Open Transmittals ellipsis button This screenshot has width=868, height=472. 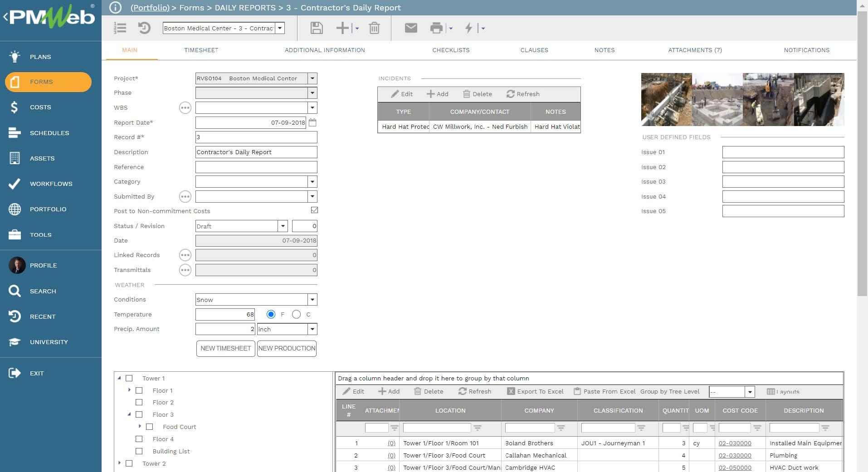click(x=185, y=270)
